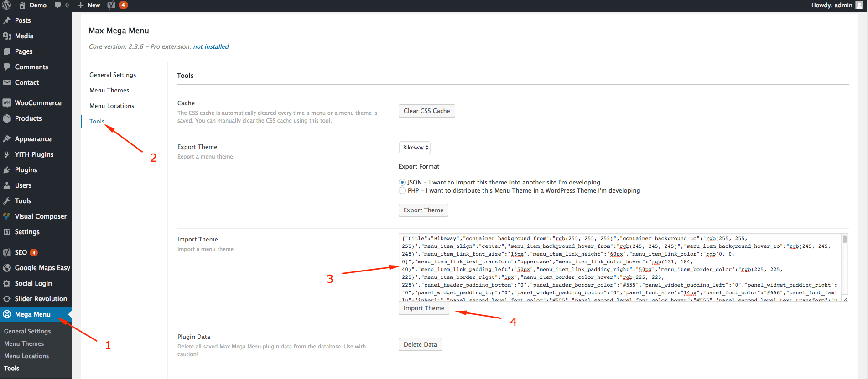The height and width of the screenshot is (379, 868).
Task: Select the JSON export format radio
Action: tap(402, 182)
